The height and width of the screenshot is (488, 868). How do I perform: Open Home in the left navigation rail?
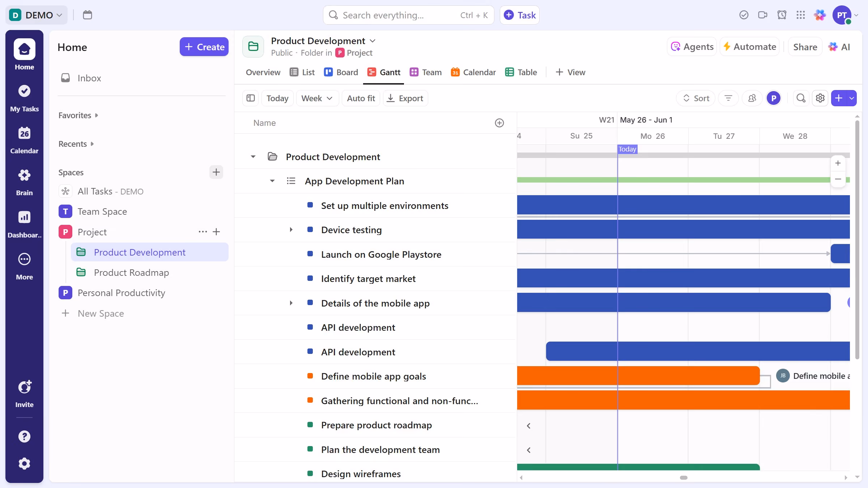coord(24,54)
